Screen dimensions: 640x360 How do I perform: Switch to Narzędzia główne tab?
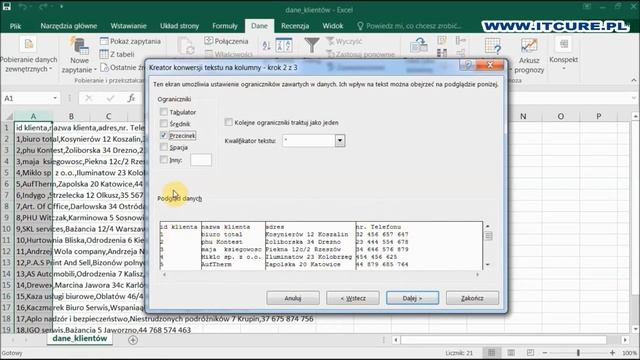click(x=69, y=26)
